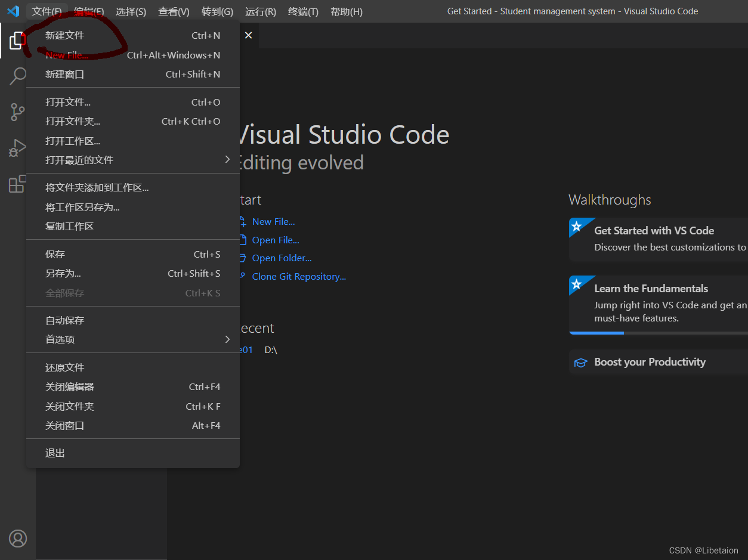Open the Search view icon
Screen dimensions: 748x560
coord(17,76)
